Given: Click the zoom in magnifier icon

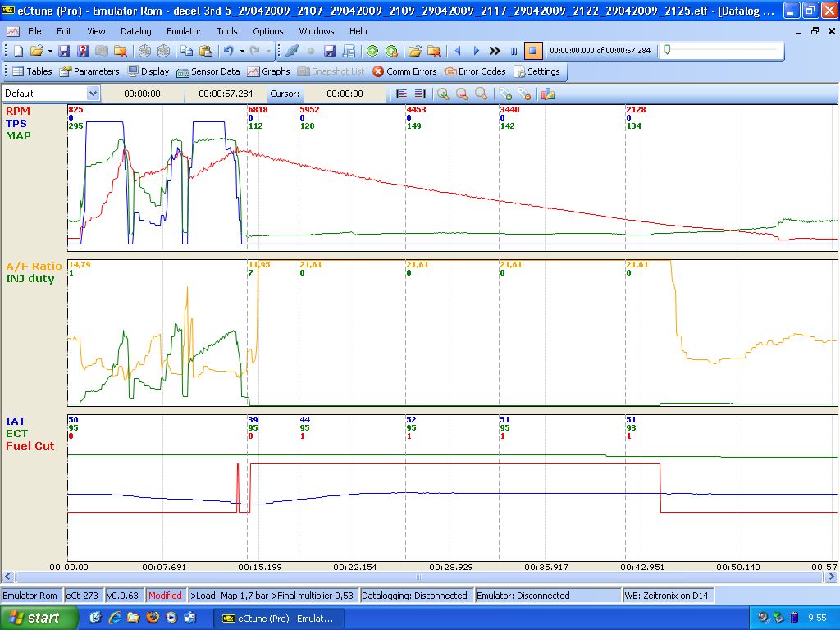Looking at the screenshot, I should tap(443, 94).
